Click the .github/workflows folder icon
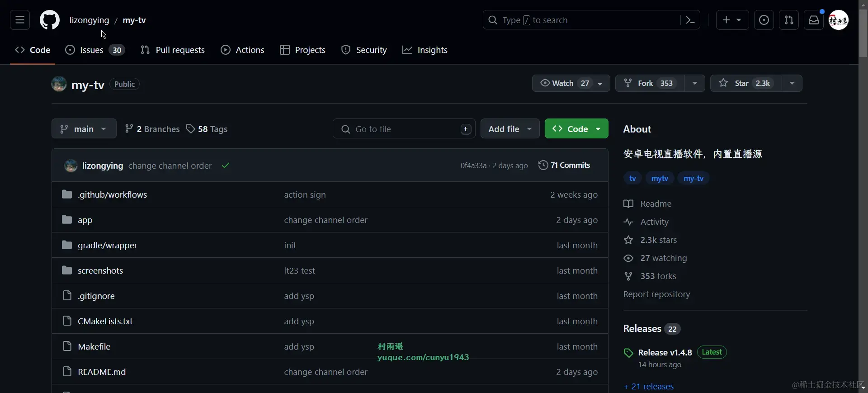Screen dimensions: 868x393 [x=67, y=194]
